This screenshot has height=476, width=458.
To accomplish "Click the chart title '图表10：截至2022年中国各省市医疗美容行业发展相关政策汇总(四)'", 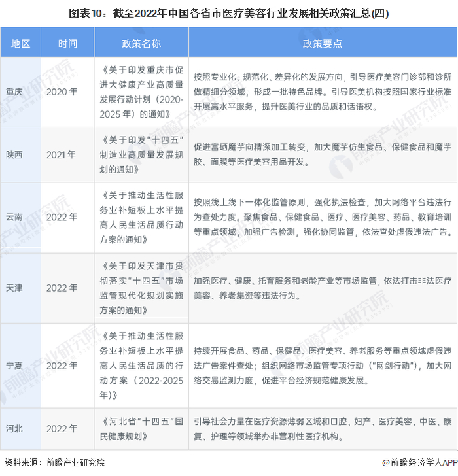I will click(x=229, y=14).
